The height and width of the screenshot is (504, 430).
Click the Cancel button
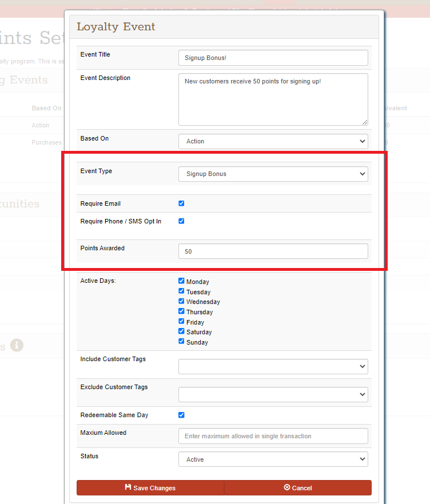click(x=297, y=487)
